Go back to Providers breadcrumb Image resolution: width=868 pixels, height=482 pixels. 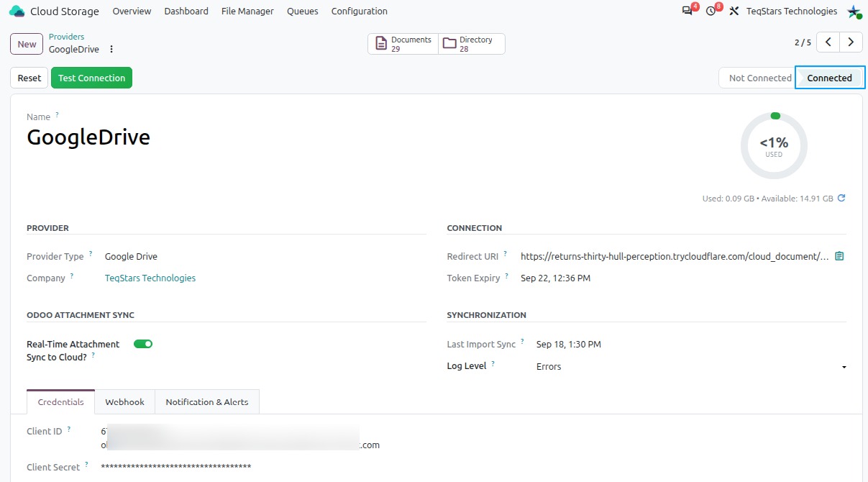(x=66, y=37)
